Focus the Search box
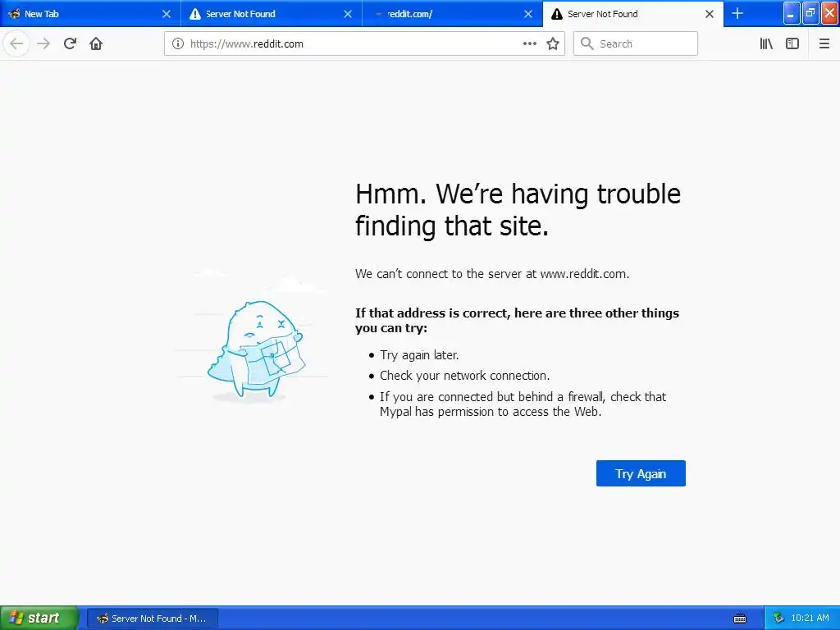 (x=636, y=44)
